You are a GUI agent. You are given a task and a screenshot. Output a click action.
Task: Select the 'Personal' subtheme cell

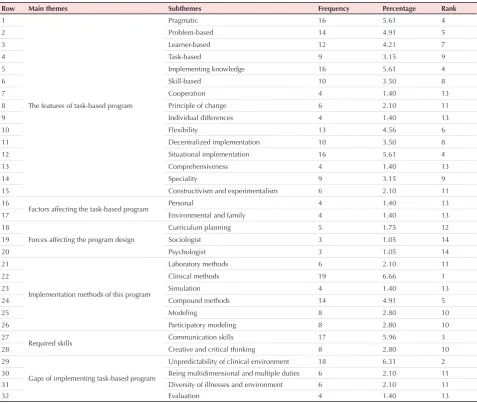[x=181, y=203]
